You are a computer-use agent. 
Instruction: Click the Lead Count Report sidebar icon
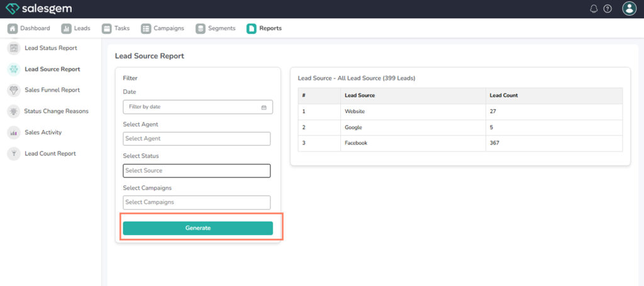(x=13, y=153)
